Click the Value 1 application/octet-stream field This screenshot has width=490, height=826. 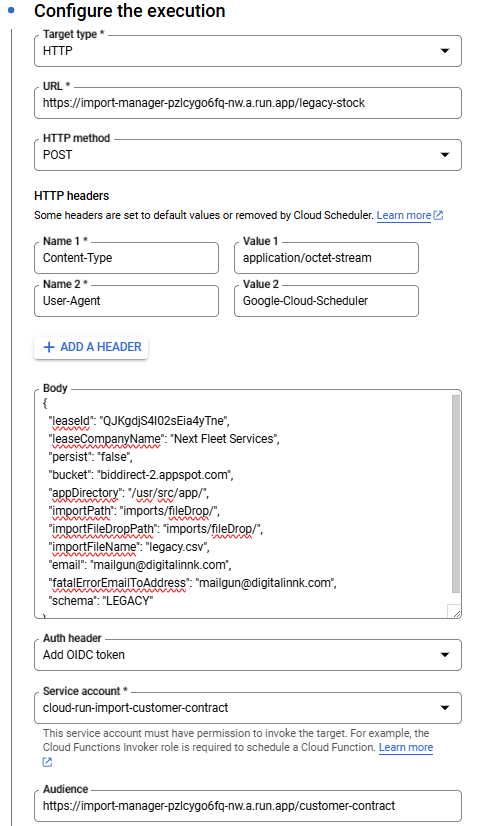(326, 258)
